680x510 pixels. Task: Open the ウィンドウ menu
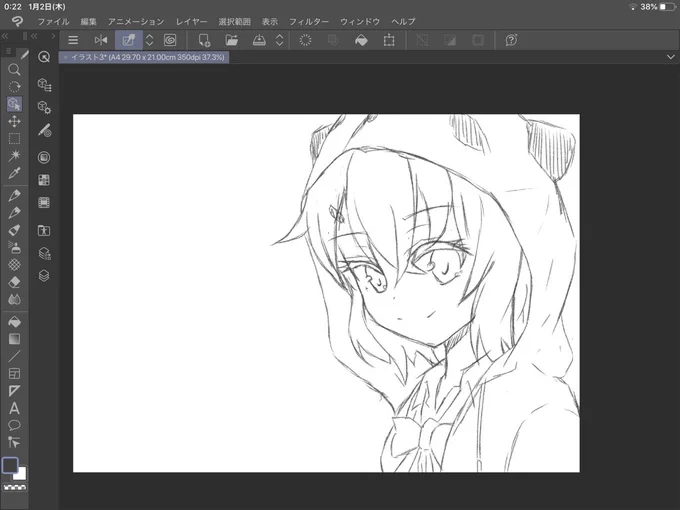point(360,22)
